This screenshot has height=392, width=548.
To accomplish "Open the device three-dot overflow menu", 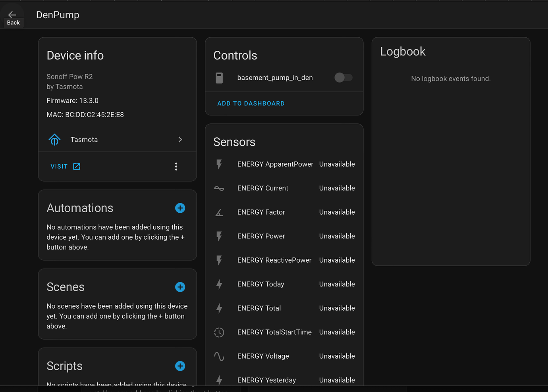I will tap(176, 167).
